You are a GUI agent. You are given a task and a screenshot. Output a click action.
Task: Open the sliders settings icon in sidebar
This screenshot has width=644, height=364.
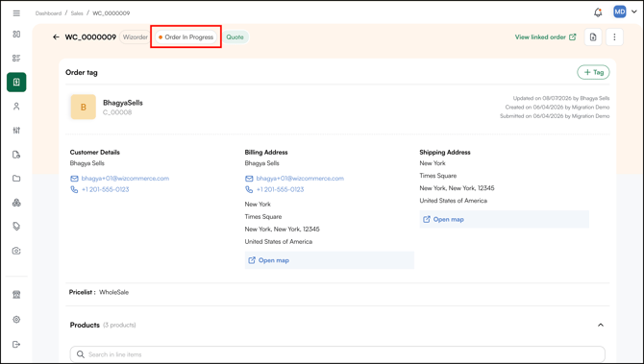(x=16, y=131)
